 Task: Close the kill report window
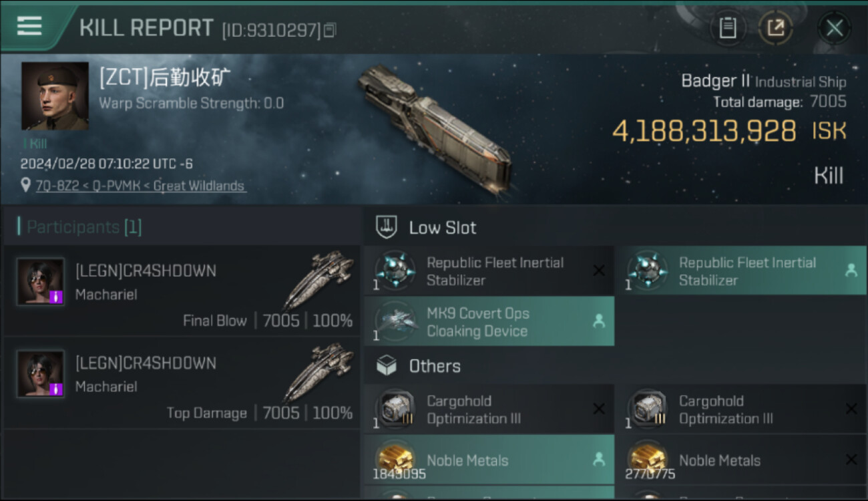(x=834, y=28)
